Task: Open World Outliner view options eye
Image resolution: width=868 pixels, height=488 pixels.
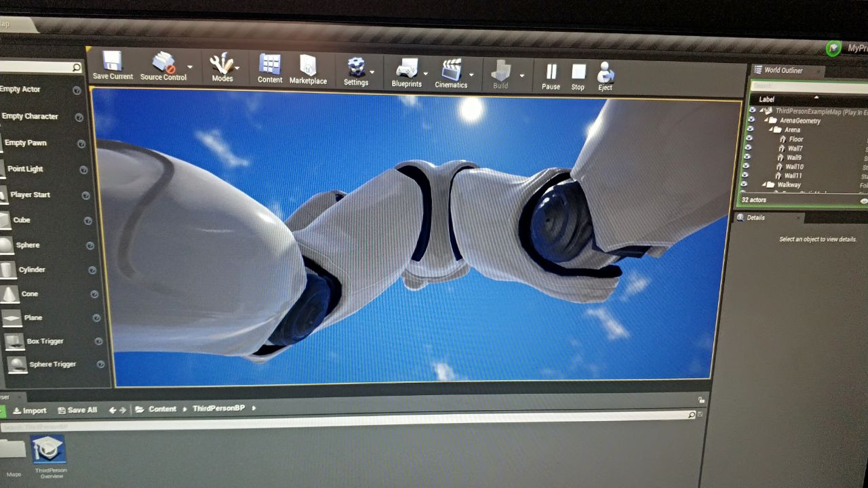Action: [x=864, y=201]
